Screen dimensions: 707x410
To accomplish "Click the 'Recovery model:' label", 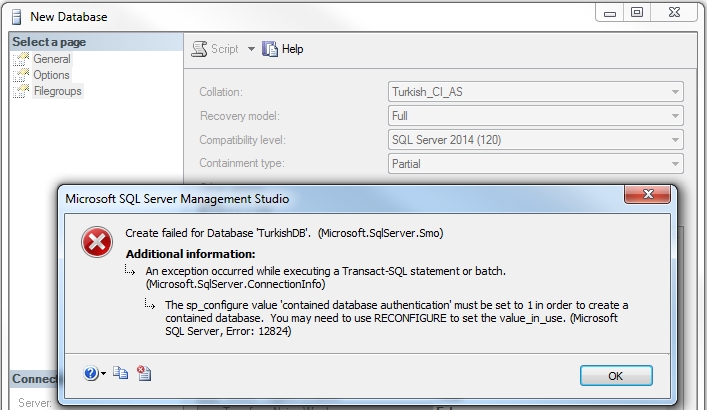I will point(239,116).
